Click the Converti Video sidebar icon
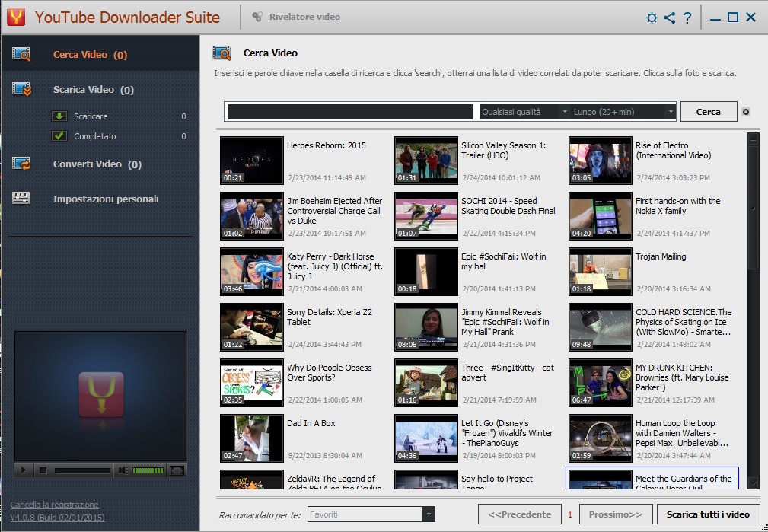Viewport: 768px width, 532px height. tap(21, 164)
